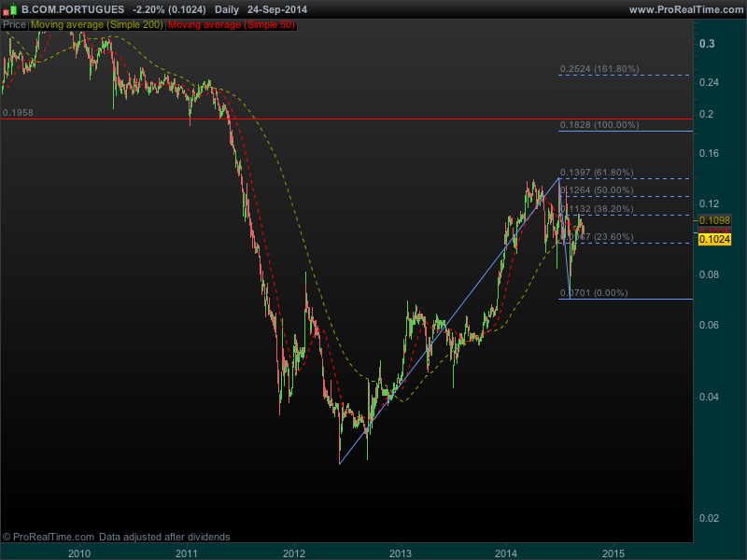Image resolution: width=747 pixels, height=560 pixels.
Task: Click the 0.06 price axis label
Action: point(709,325)
